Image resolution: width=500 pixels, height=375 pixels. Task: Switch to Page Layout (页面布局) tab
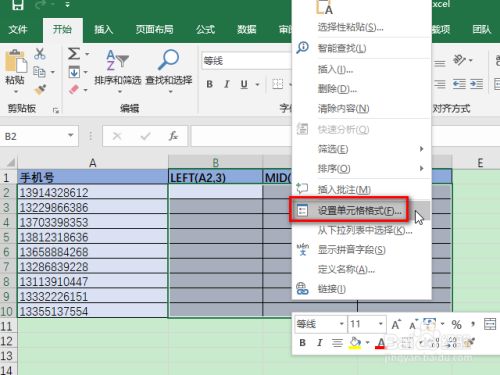tap(154, 30)
